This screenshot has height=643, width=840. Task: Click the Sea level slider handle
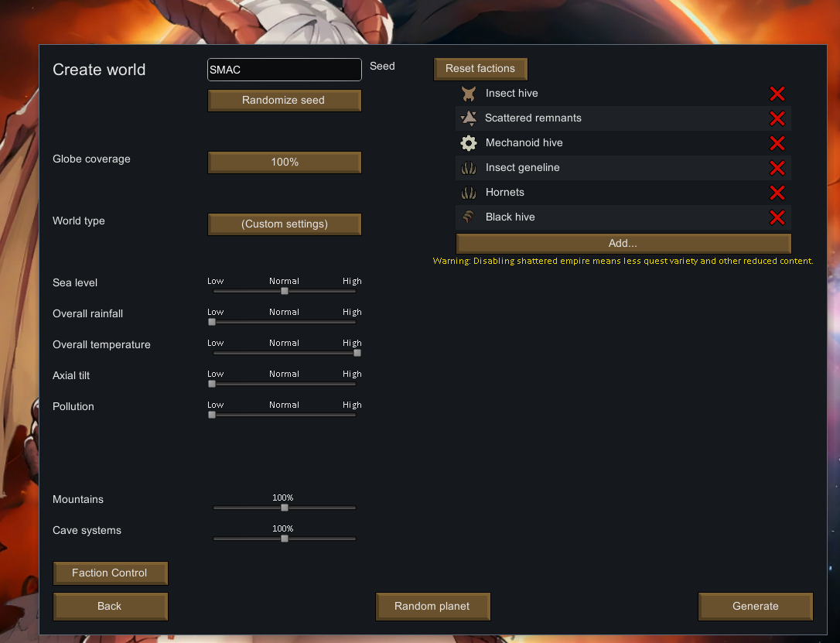coord(285,291)
